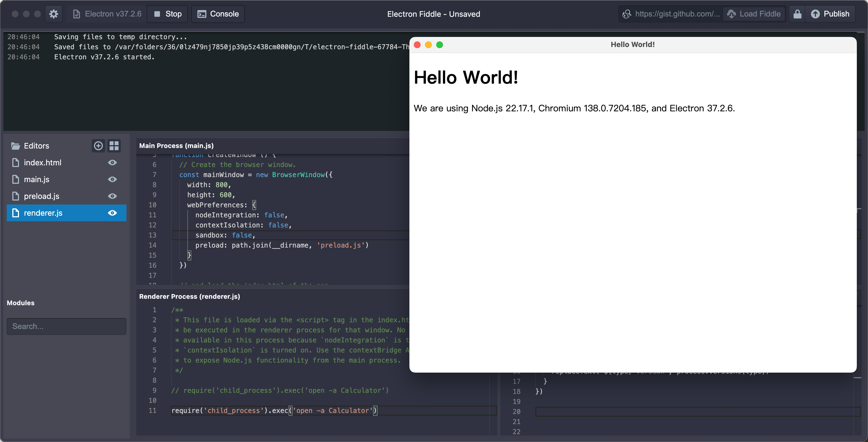The width and height of the screenshot is (868, 442).
Task: Open the Electron v37.2.6 version selector
Action: pos(107,14)
